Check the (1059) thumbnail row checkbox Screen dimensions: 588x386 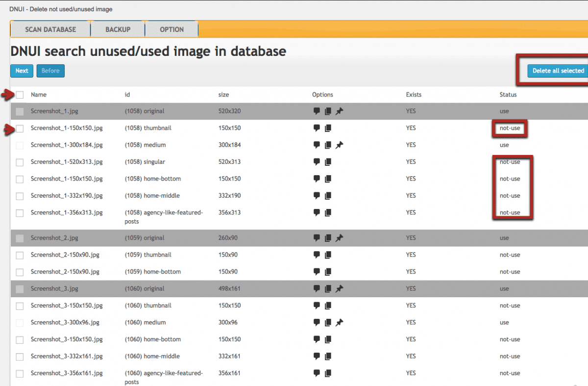20,256
